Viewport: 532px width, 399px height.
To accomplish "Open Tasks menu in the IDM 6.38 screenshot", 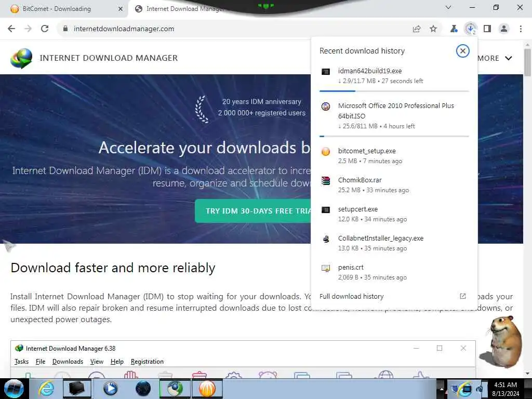I will 21,362.
